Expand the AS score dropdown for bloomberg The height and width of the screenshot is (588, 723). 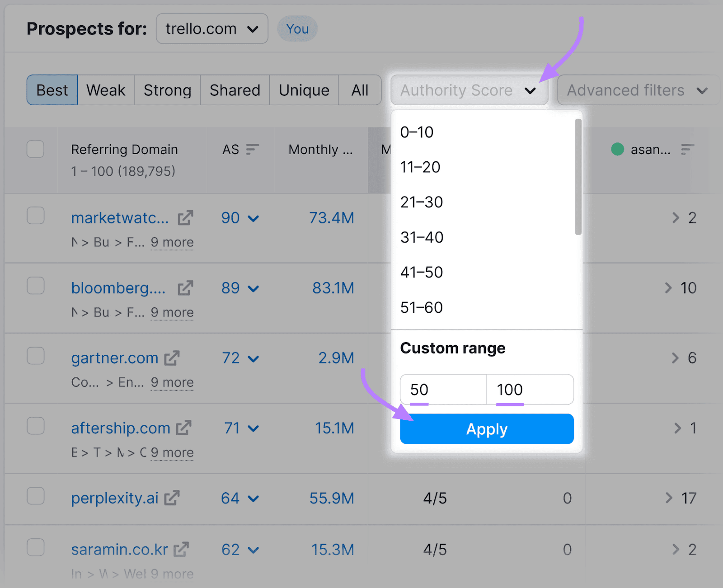pyautogui.click(x=254, y=288)
